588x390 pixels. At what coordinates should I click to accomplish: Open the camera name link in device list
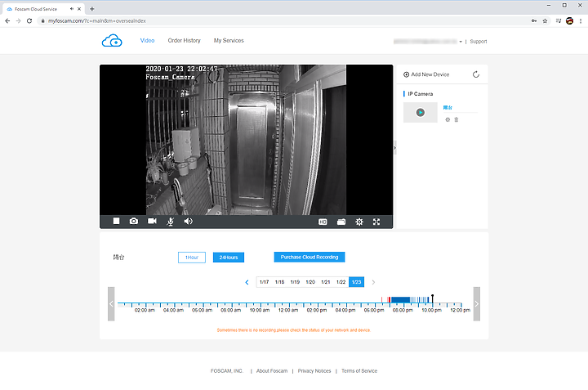[x=448, y=108]
